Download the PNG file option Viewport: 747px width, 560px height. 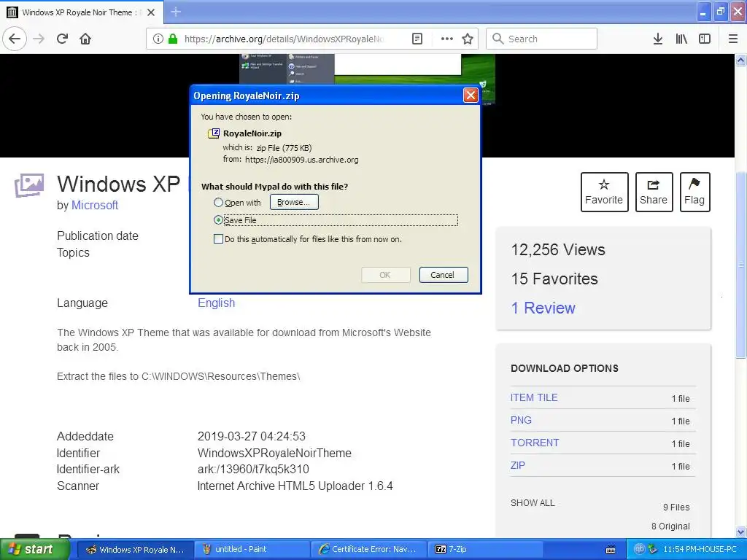coord(521,420)
